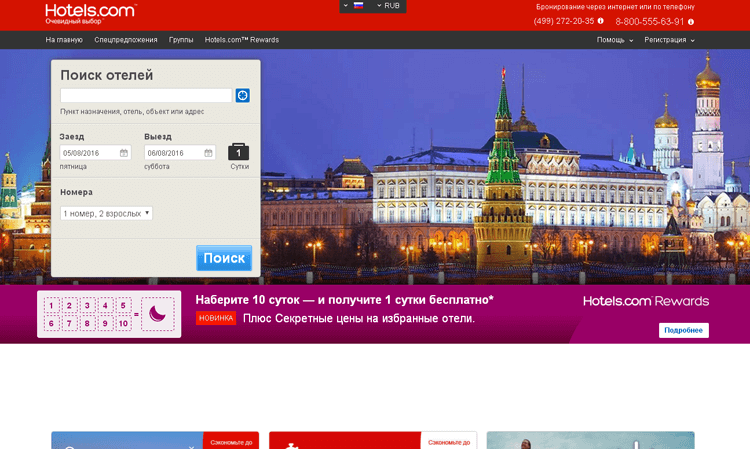Go to На главную menu item

[64, 40]
